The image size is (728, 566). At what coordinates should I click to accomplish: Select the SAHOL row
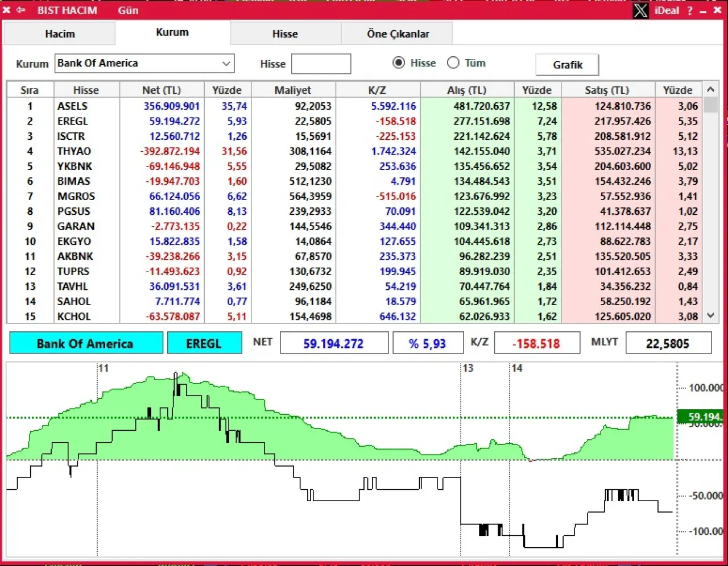(x=355, y=302)
